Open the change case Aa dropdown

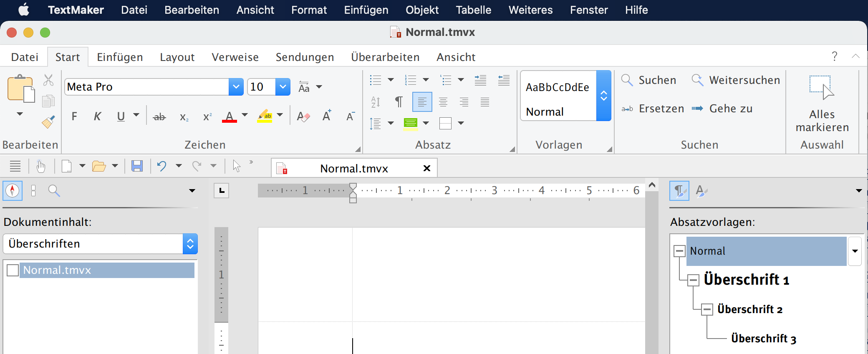point(319,87)
